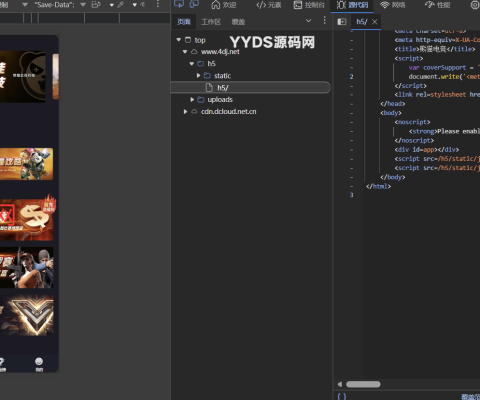Image resolution: width=480 pixels, height=400 pixels.
Task: Open the device toolbar three-dot menu
Action: [x=158, y=4]
